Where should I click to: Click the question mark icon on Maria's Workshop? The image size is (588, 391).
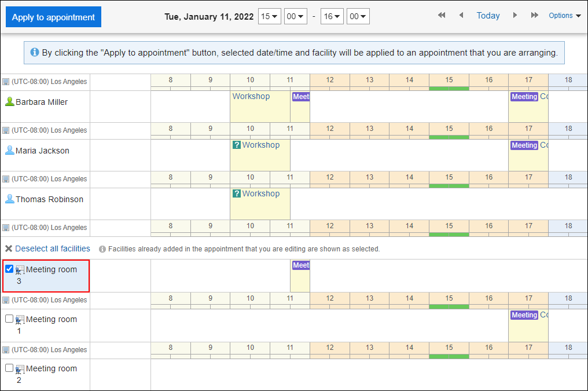[237, 145]
